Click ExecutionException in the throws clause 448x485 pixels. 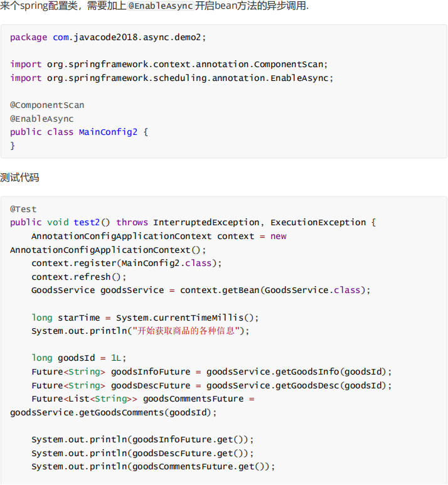coord(318,223)
